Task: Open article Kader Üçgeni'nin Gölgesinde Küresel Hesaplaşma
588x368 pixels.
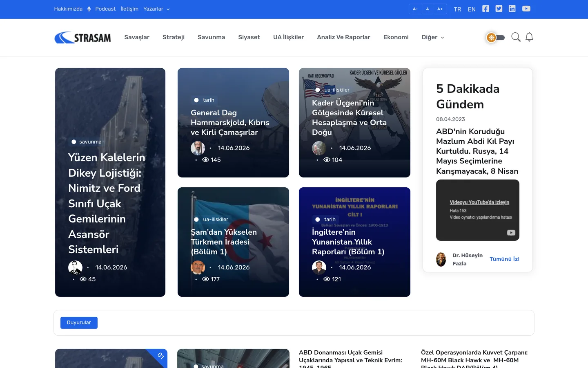Action: 349,118
